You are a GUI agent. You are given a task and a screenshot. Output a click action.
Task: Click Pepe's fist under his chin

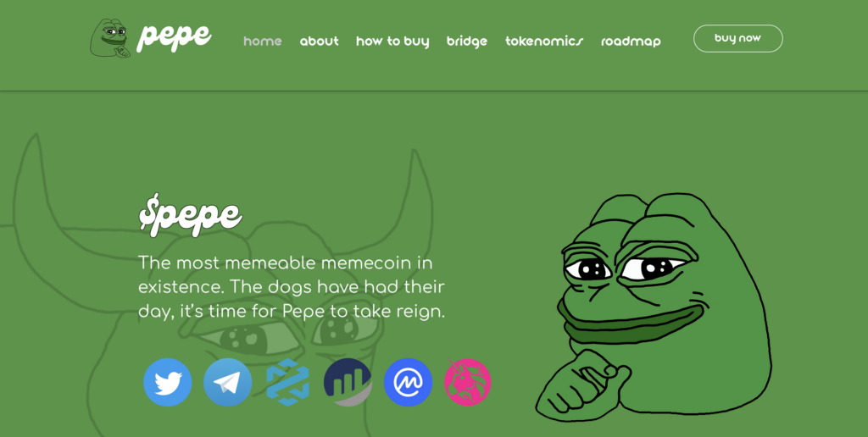click(582, 385)
